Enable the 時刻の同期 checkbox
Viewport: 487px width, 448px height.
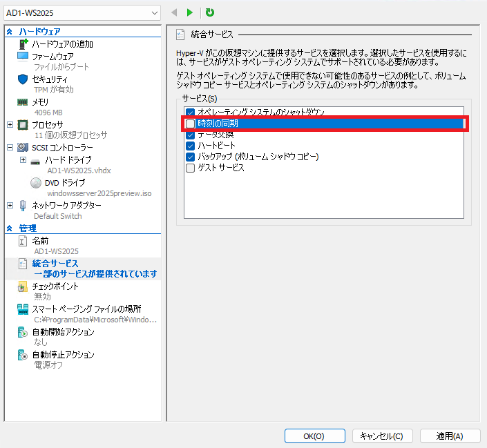190,124
